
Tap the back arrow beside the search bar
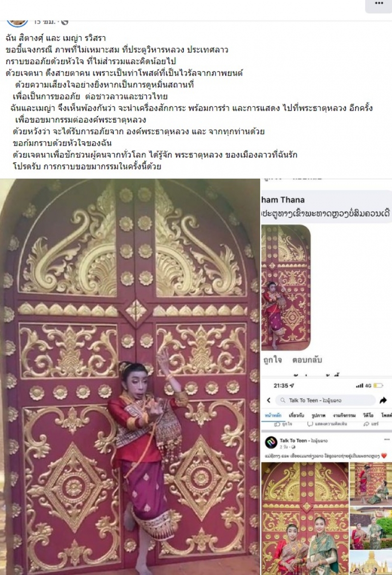269,400
